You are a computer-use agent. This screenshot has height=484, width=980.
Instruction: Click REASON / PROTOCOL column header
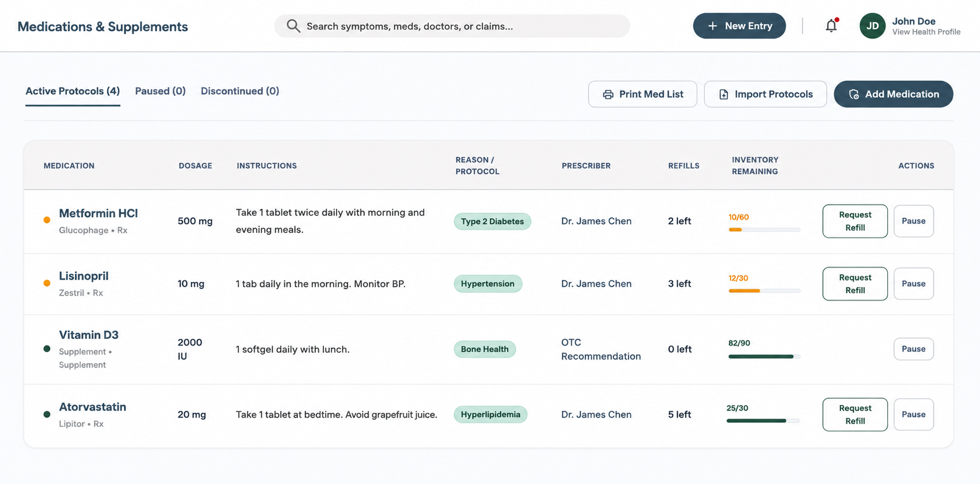coord(477,165)
